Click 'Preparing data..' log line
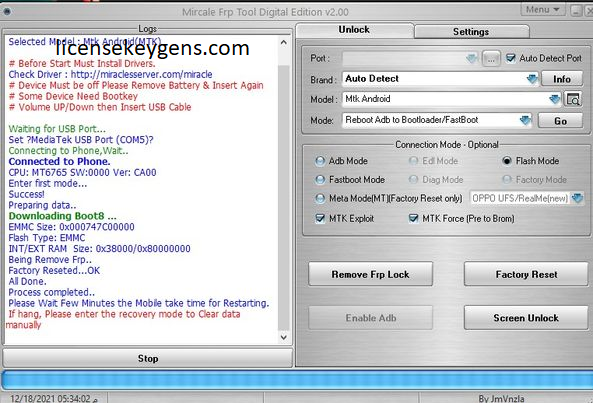The height and width of the screenshot is (403, 593). (x=42, y=205)
